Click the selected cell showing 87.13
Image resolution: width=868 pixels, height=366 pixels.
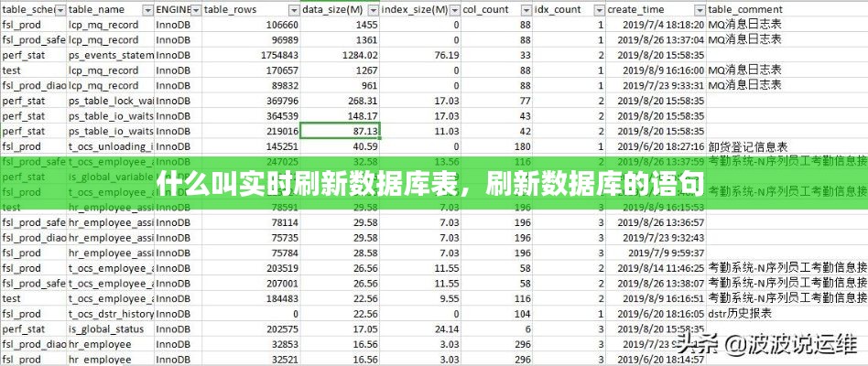coord(340,131)
